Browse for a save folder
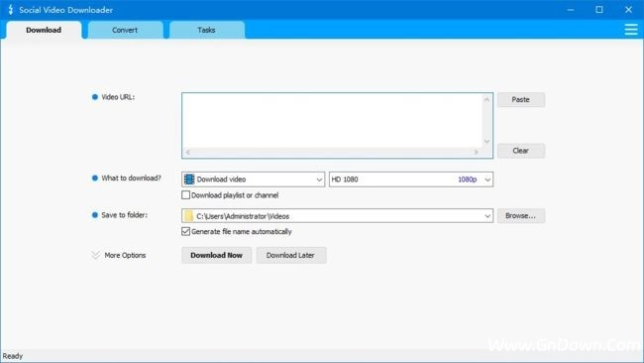Image resolution: width=644 pixels, height=363 pixels. 521,216
